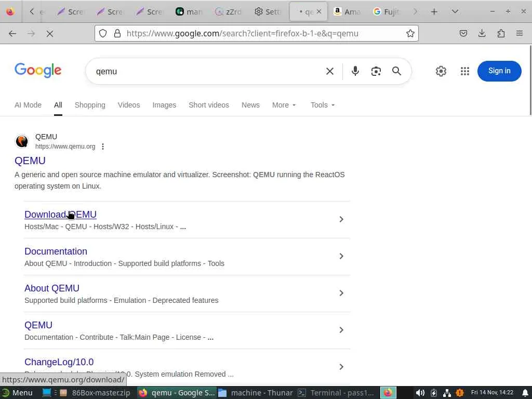532x399 pixels.
Task: Click the Sign in button
Action: [499, 71]
